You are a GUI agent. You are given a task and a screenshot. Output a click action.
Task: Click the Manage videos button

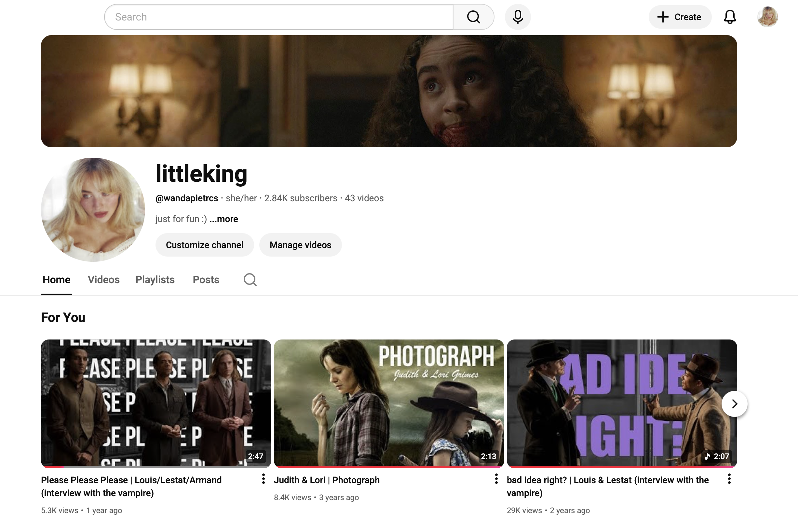[300, 245]
